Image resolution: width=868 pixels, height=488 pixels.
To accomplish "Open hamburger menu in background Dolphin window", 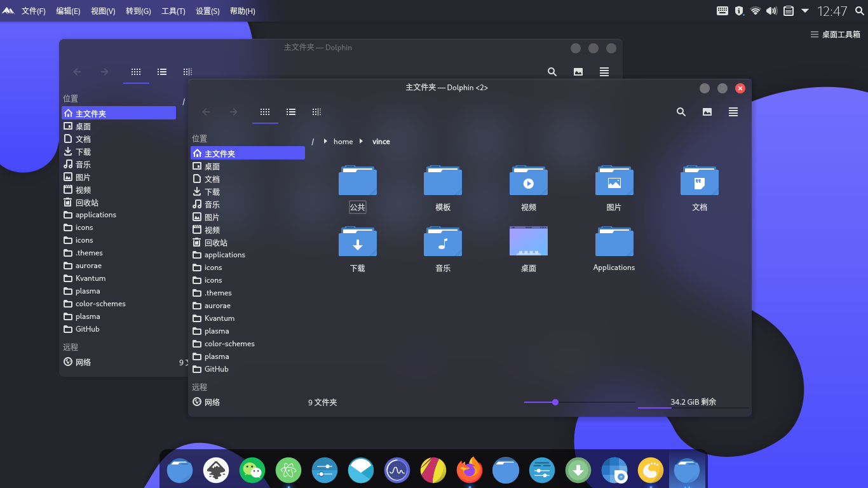I will [x=604, y=72].
